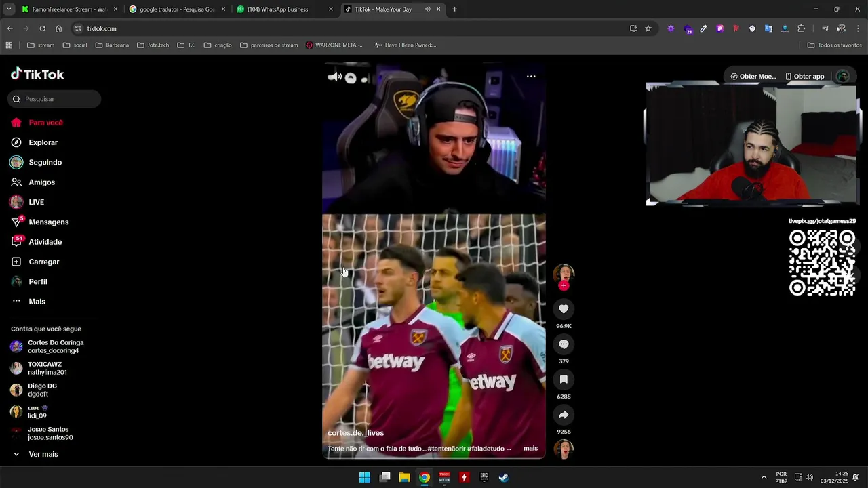Screen dimensions: 868x488
Task: Open a new browser tab
Action: coord(454,9)
